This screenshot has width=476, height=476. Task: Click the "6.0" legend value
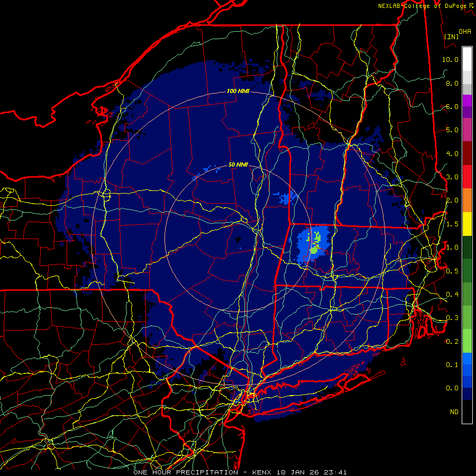click(x=452, y=106)
